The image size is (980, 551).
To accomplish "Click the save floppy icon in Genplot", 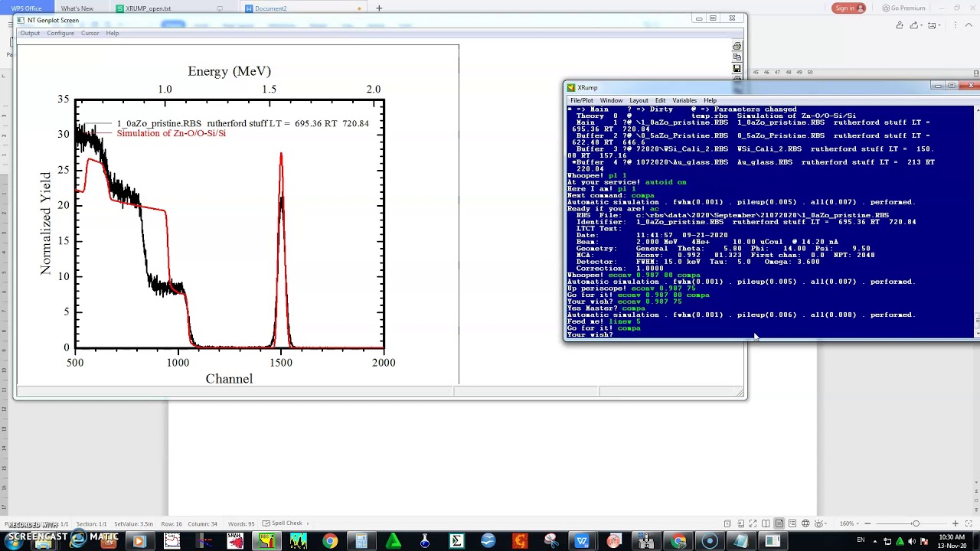I will point(737,68).
